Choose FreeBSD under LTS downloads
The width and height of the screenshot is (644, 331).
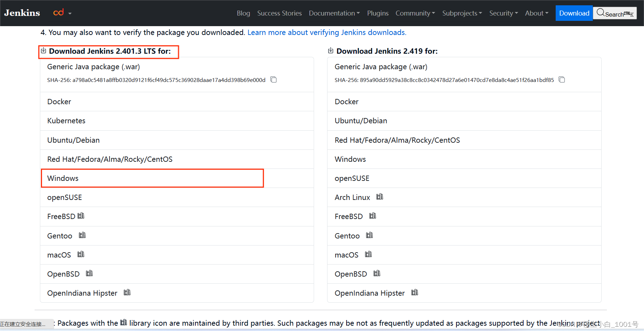pyautogui.click(x=177, y=217)
